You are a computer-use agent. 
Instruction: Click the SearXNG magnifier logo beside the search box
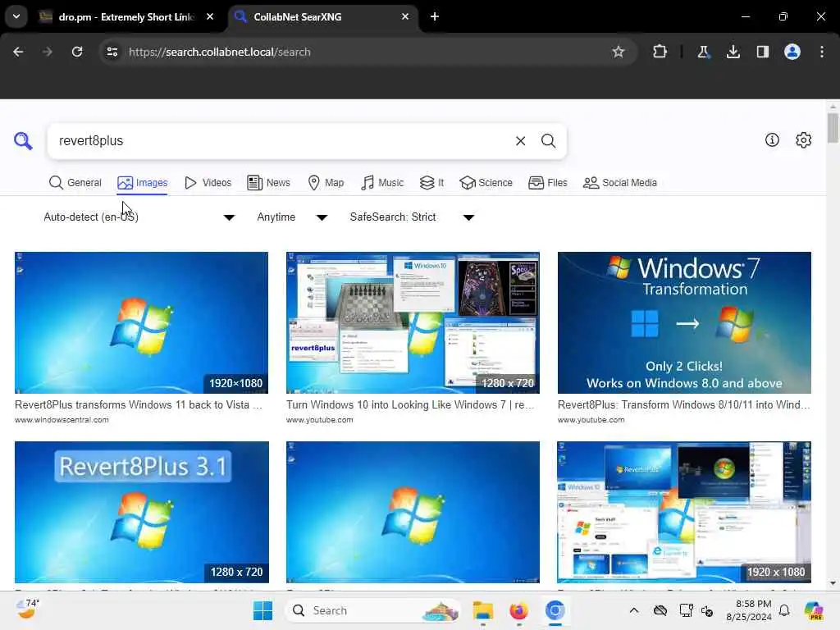pyautogui.click(x=23, y=140)
